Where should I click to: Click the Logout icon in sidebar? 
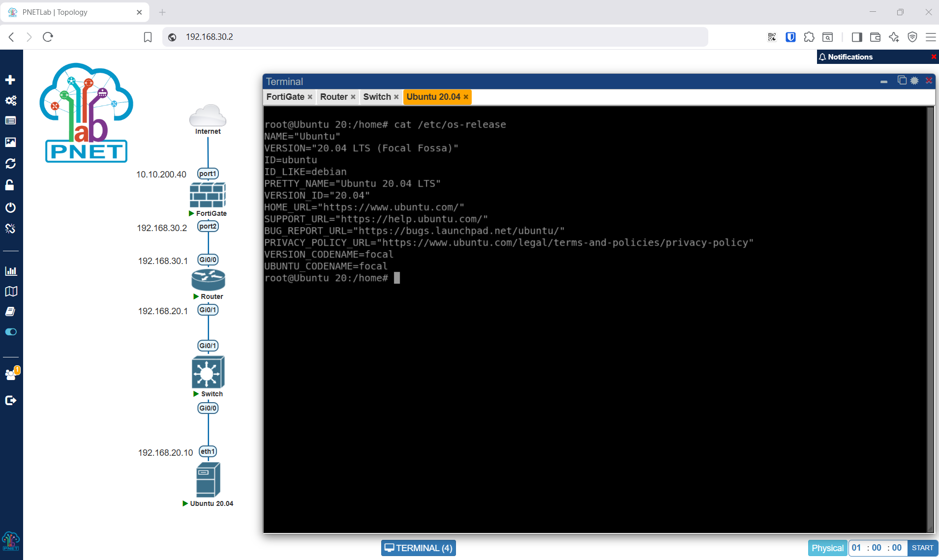(x=10, y=400)
